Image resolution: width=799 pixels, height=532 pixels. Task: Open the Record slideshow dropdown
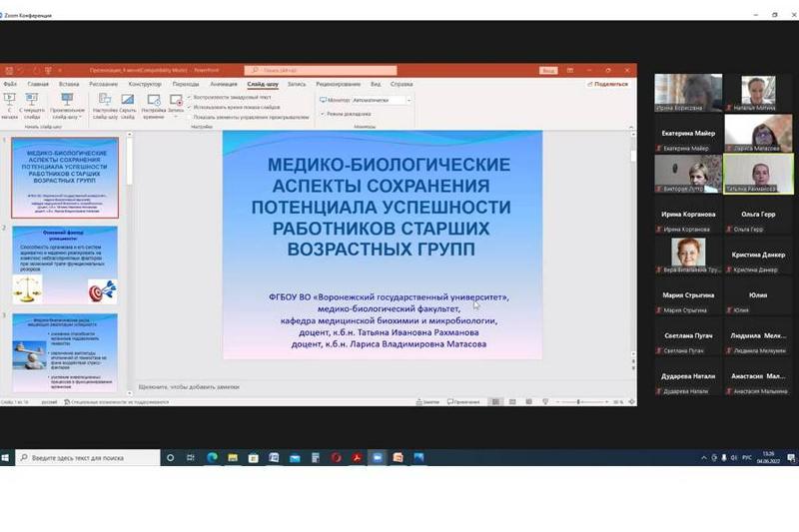176,103
